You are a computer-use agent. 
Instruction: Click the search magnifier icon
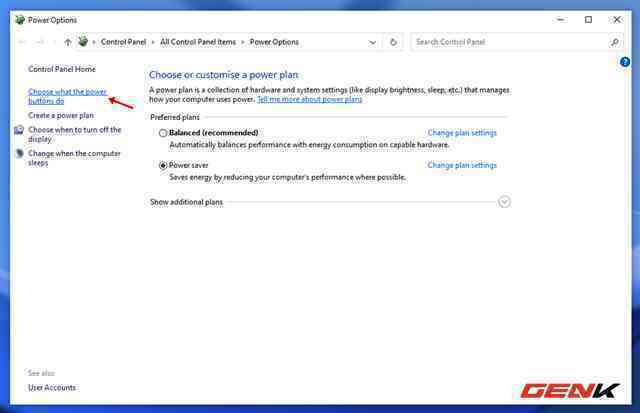614,42
